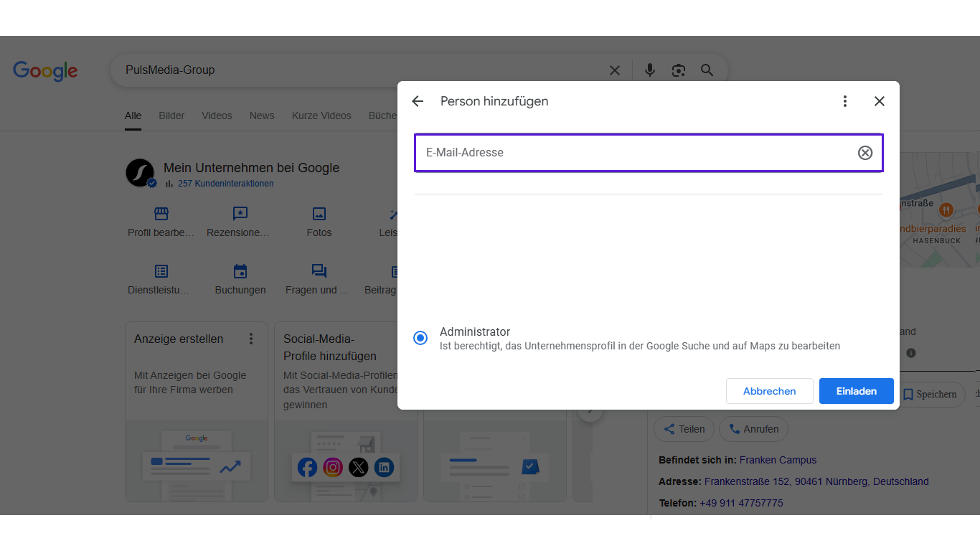This screenshot has height=551, width=980.
Task: Open the Fotos profile option
Action: (319, 222)
